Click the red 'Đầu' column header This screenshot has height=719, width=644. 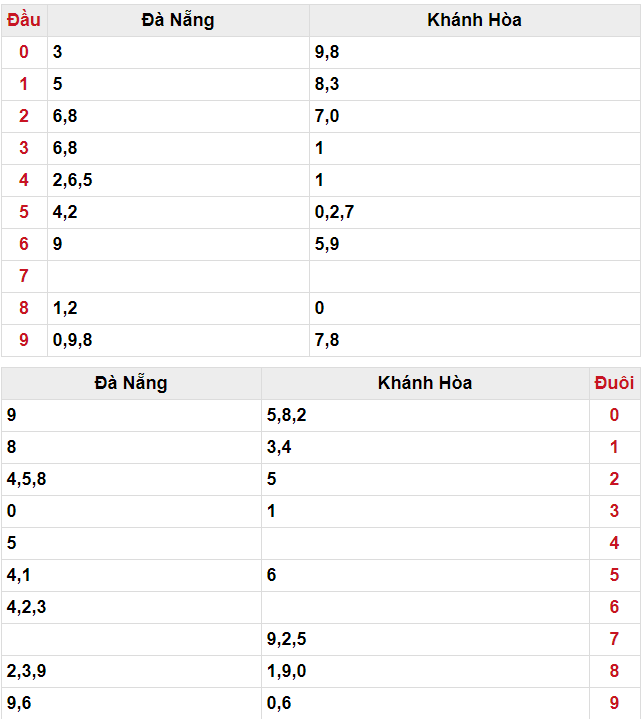24,20
